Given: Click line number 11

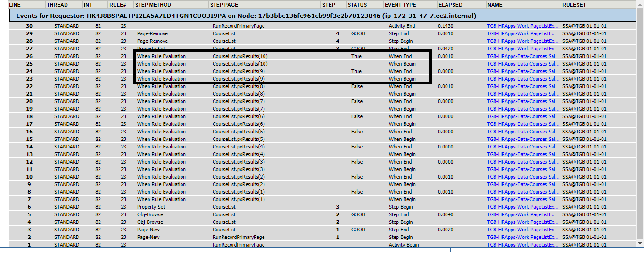Looking at the screenshot, I should 29,169.
